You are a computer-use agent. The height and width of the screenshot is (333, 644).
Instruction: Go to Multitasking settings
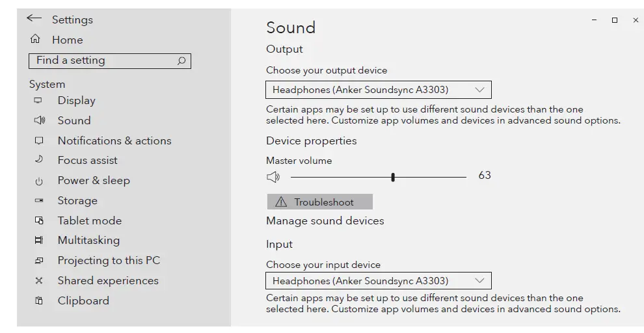point(88,241)
